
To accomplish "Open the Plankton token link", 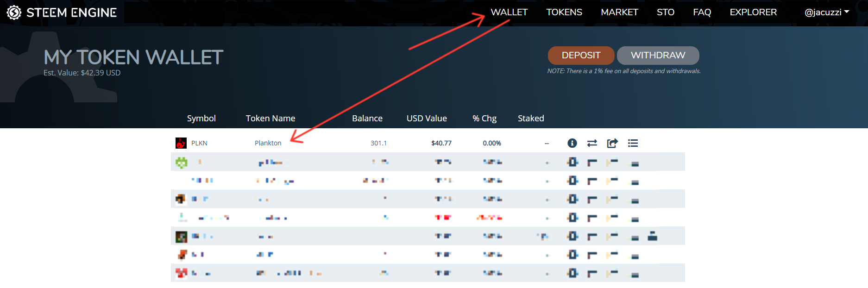I will click(268, 143).
